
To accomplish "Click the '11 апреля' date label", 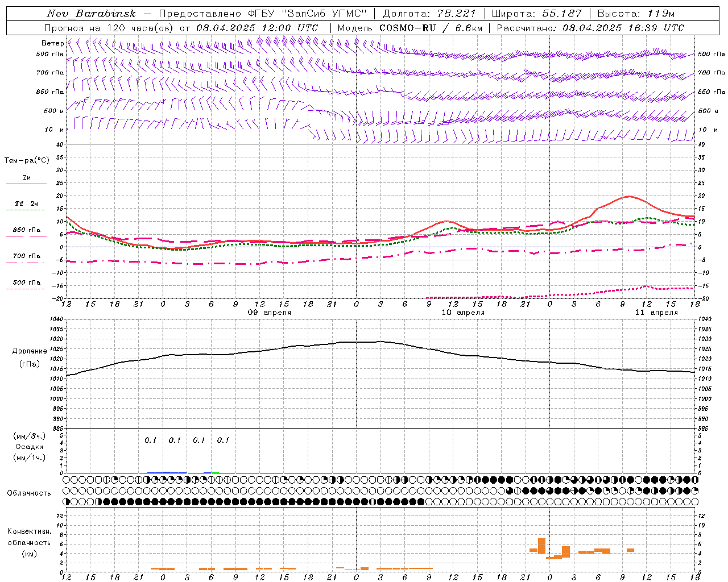I will point(656,313).
